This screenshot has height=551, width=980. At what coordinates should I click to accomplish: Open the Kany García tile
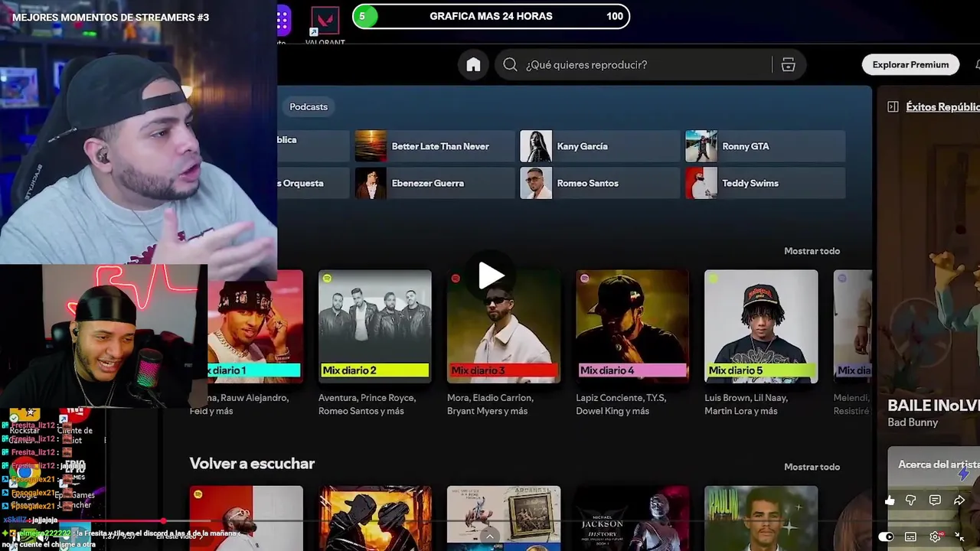600,146
